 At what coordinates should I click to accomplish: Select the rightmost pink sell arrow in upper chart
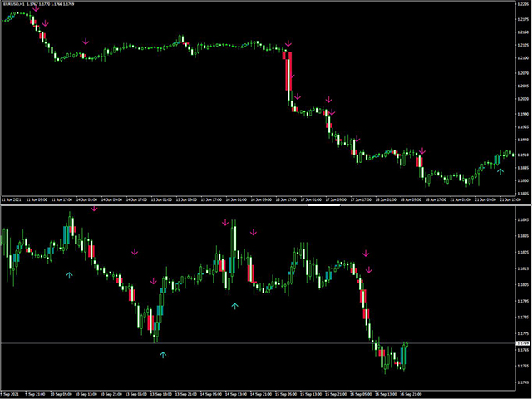click(422, 151)
